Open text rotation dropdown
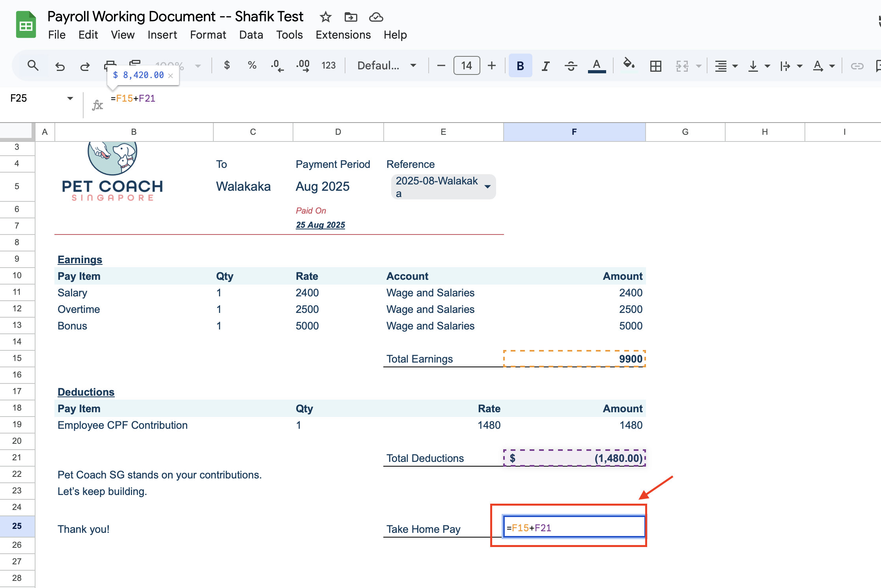This screenshot has height=588, width=881. (823, 66)
